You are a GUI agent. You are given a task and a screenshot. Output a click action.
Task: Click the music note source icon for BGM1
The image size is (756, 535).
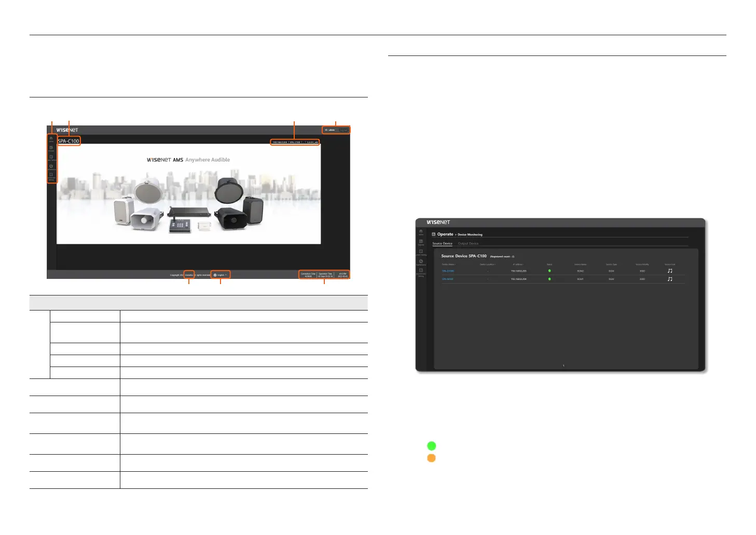pos(670,279)
